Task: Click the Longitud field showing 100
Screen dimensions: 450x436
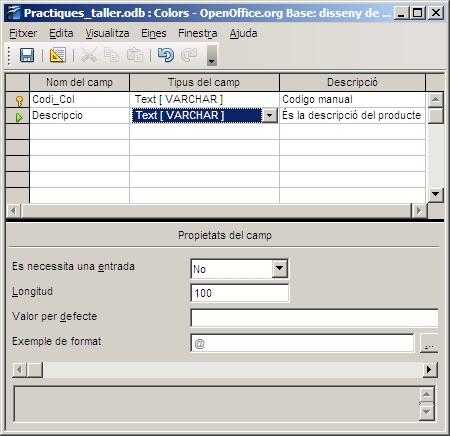Action: coord(240,293)
